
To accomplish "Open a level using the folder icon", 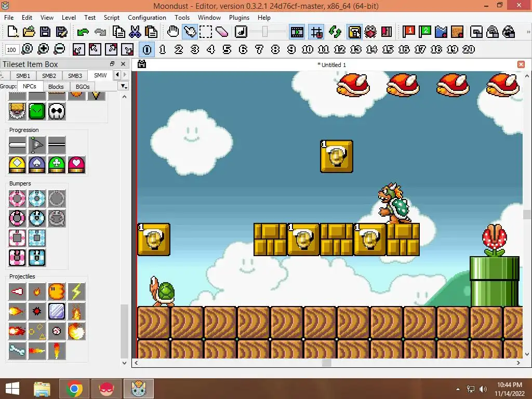I will tap(29, 32).
